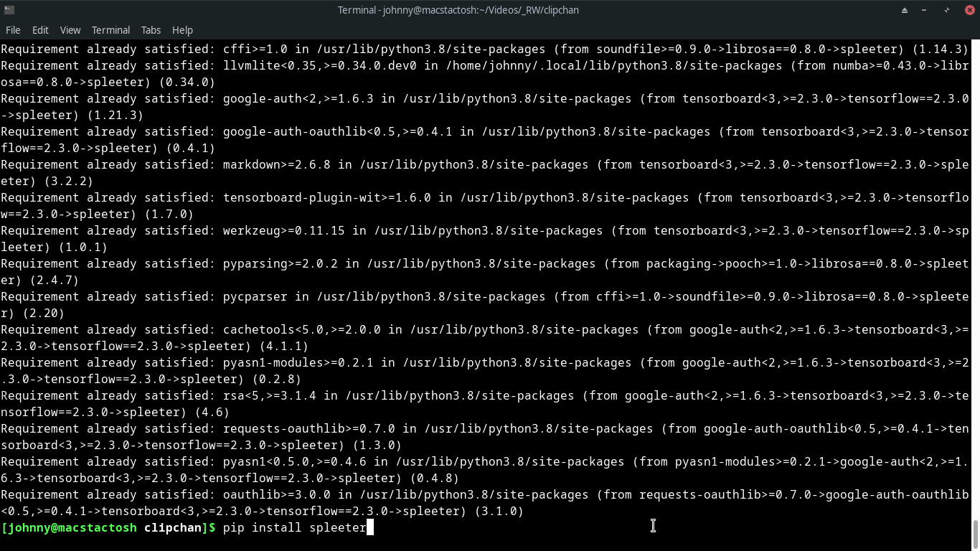
Task: Click the typed command 'pip install spleeter'
Action: pos(295,528)
